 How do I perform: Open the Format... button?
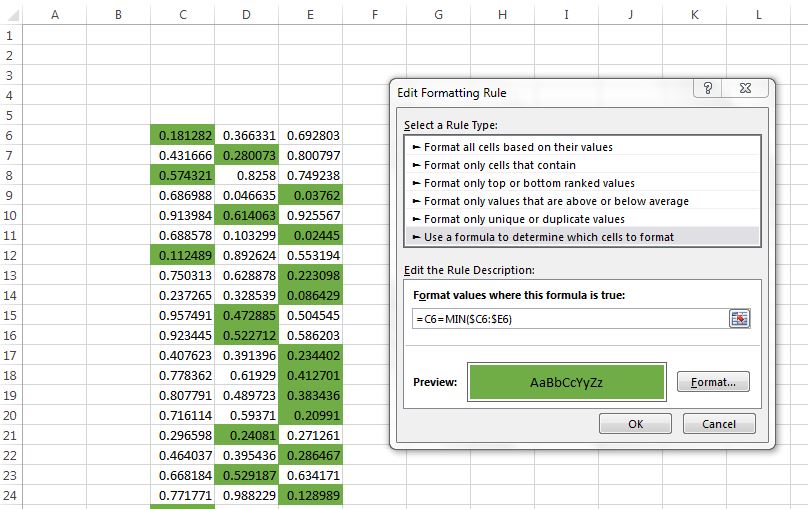(x=713, y=382)
